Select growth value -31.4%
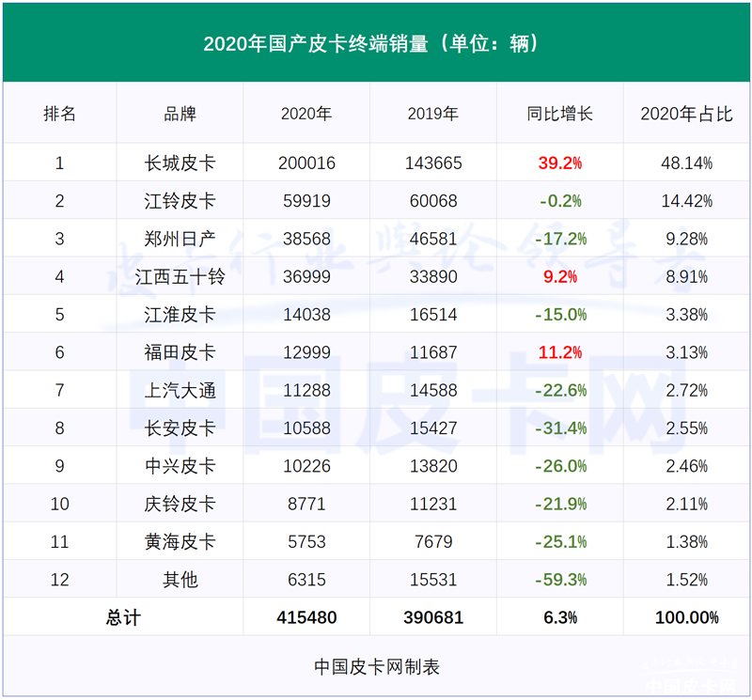 560,428
